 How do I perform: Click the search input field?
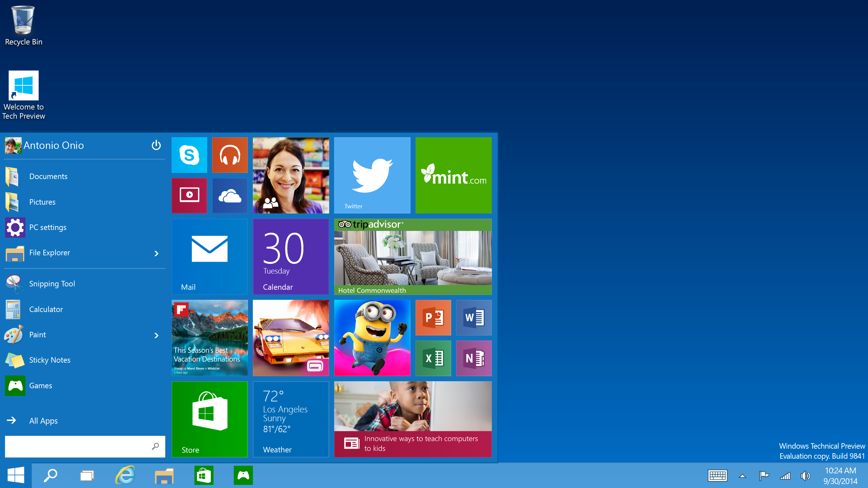point(84,446)
